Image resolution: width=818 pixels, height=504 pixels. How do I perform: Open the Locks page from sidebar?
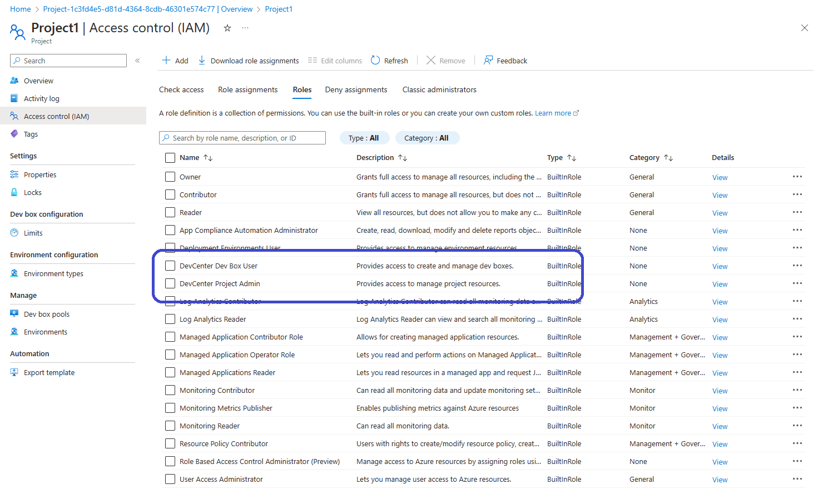pyautogui.click(x=32, y=193)
